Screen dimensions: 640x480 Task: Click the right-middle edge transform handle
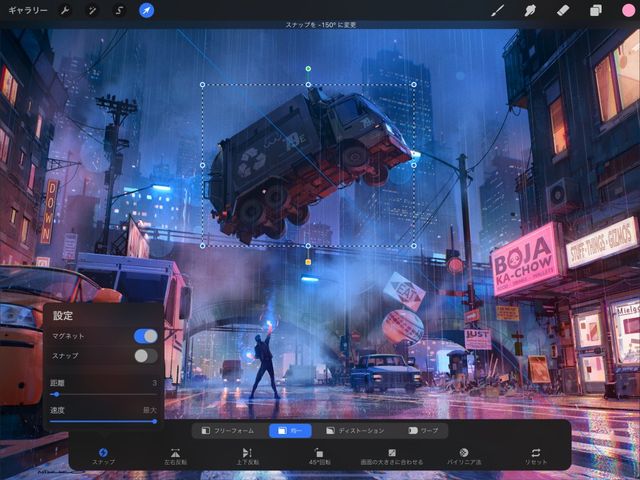[x=414, y=165]
